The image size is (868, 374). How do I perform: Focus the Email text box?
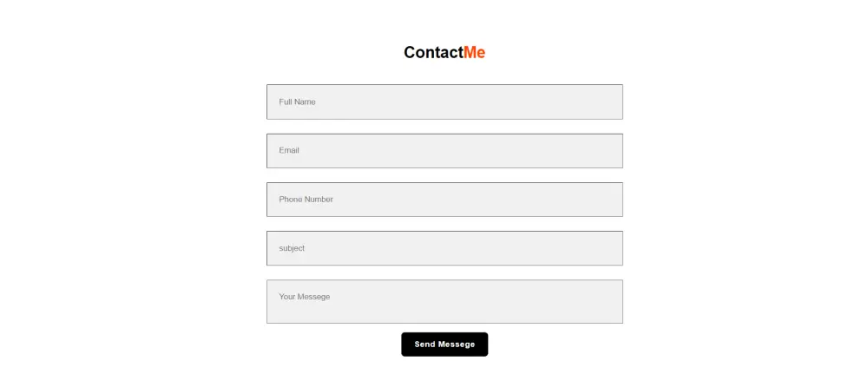click(444, 151)
